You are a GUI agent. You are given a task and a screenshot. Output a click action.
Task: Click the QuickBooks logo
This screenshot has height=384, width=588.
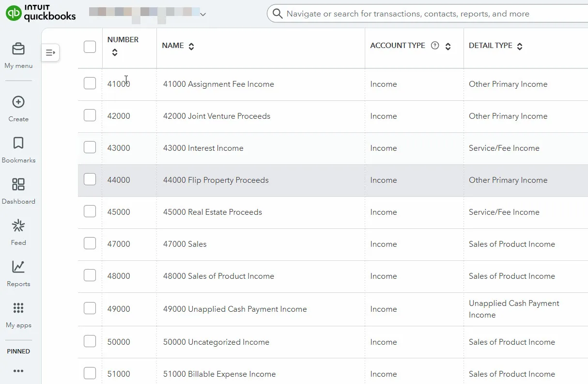click(x=41, y=13)
